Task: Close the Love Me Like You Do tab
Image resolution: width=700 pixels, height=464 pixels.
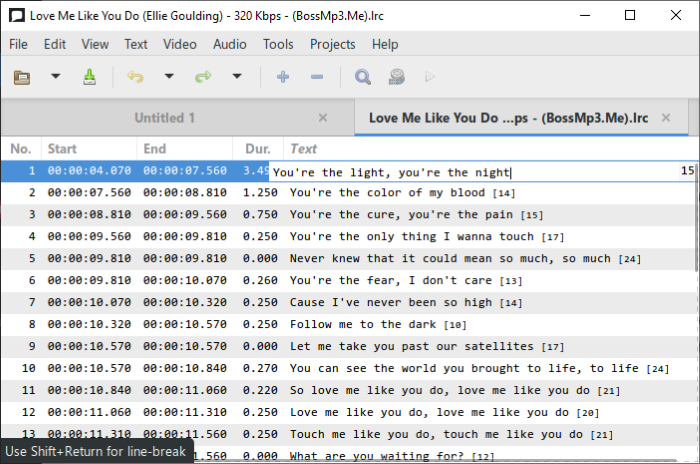Action: point(666,118)
